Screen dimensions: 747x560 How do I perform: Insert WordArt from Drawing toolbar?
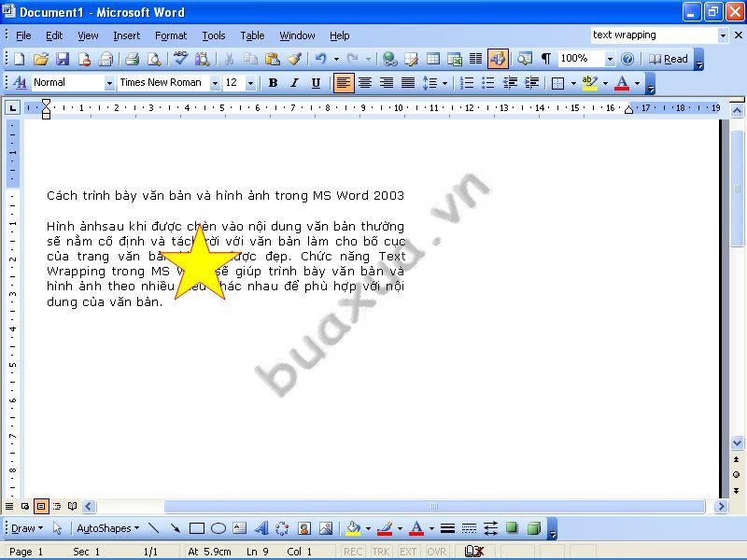click(261, 528)
